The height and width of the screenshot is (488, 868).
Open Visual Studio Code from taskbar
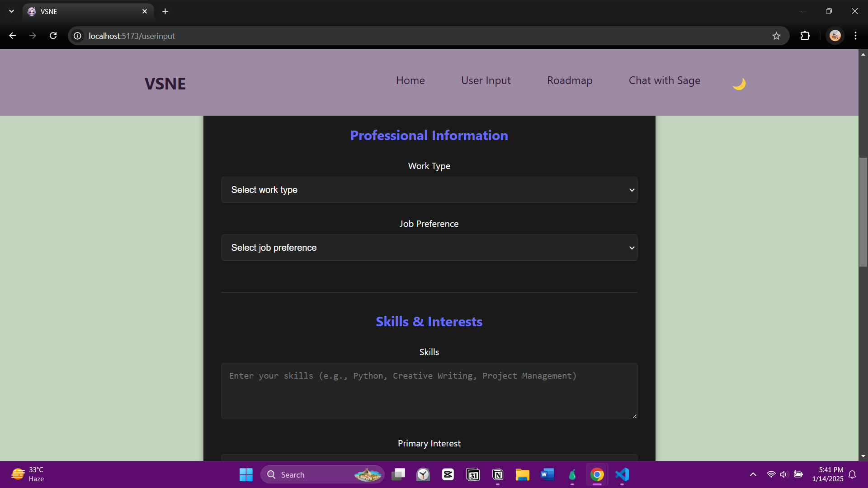point(622,474)
